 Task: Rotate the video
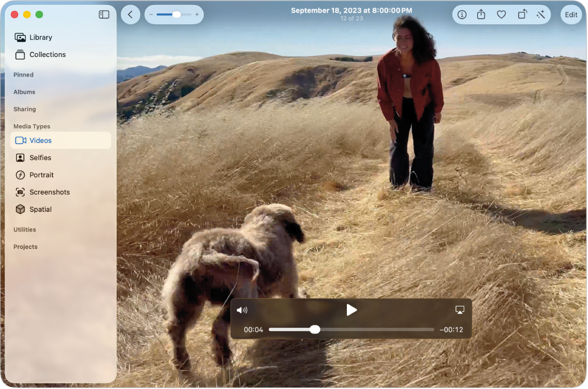tap(522, 14)
